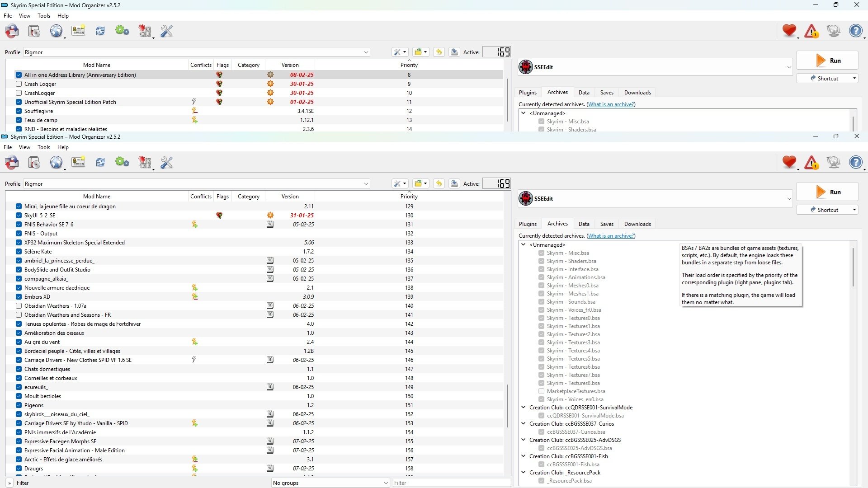Sort by Mod Name column header in front window
The width and height of the screenshot is (868, 488).
click(97, 197)
